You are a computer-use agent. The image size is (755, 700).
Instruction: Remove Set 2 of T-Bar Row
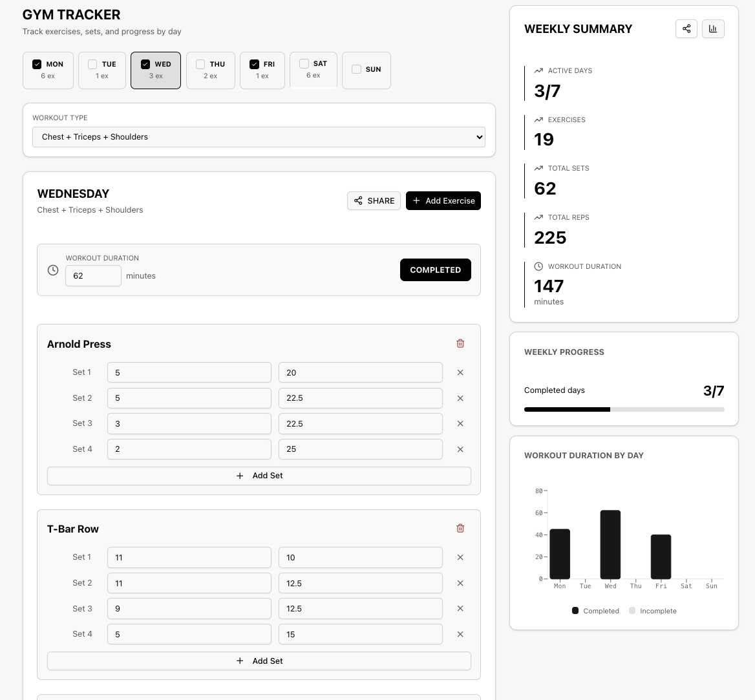point(460,583)
